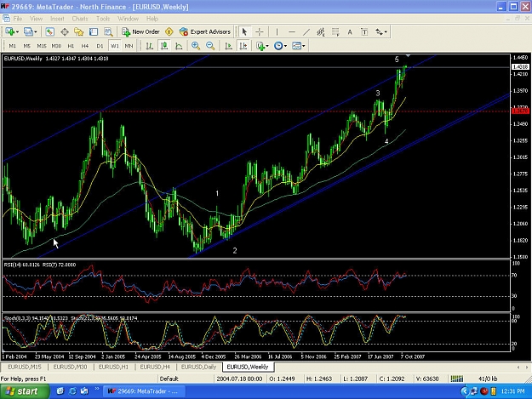Screen dimensions: 532x399
Task: Select the arrow cursor tool
Action: coord(244,31)
